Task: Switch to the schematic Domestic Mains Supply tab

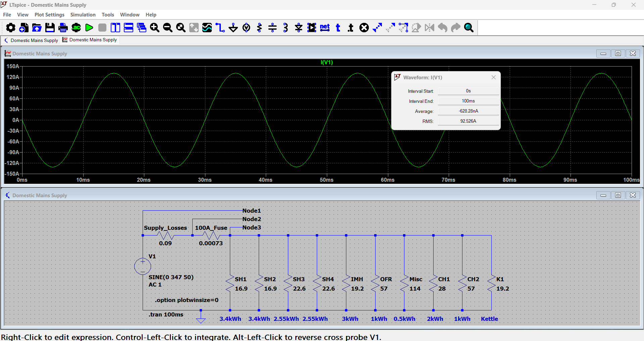Action: point(31,40)
